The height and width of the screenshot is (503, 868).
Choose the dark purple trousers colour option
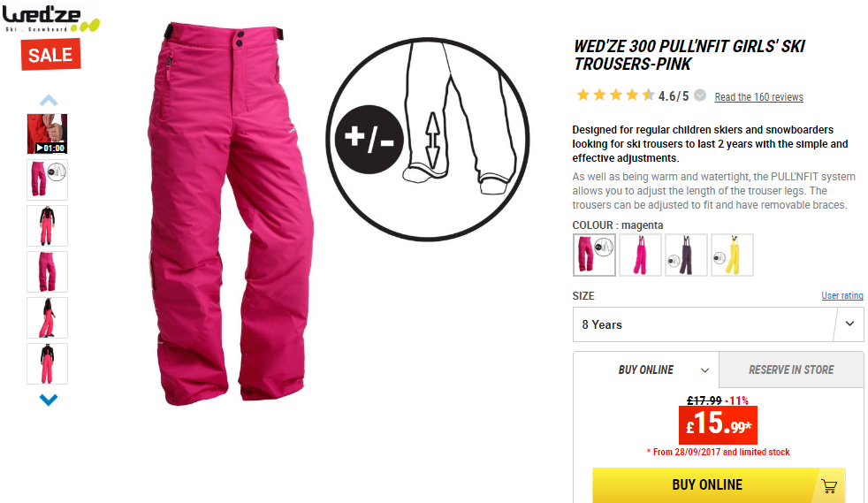(x=686, y=255)
